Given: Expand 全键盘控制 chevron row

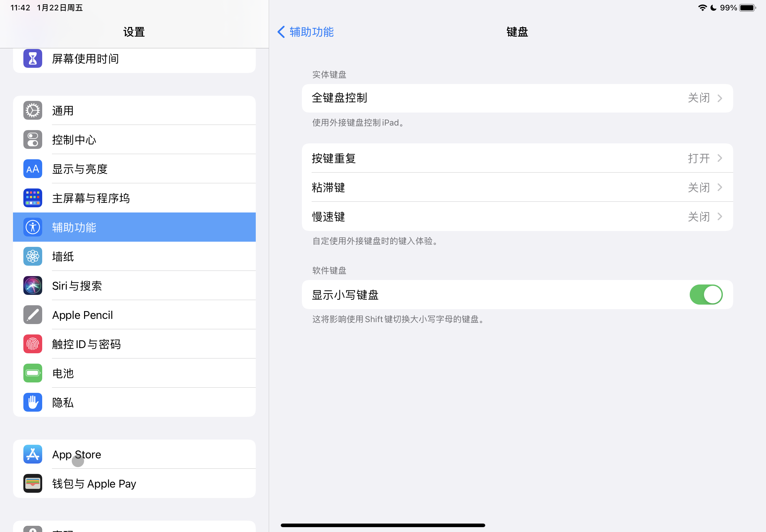Looking at the screenshot, I should pyautogui.click(x=719, y=98).
